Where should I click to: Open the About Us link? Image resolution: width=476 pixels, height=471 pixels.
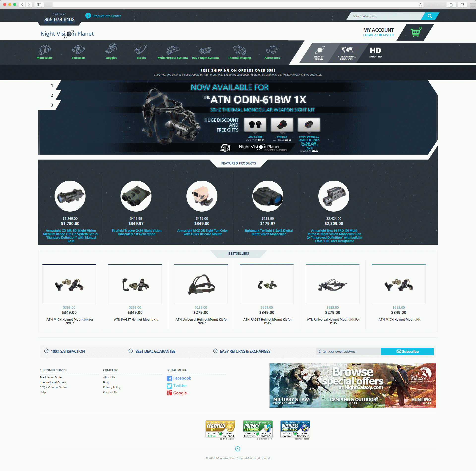(109, 378)
